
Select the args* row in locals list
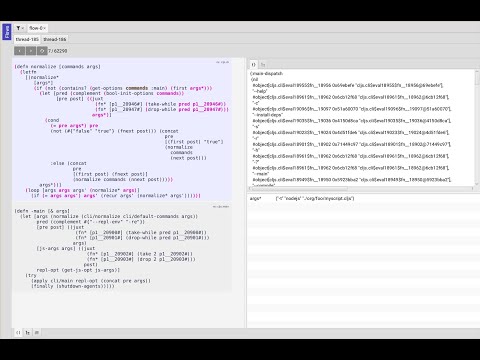(363, 198)
